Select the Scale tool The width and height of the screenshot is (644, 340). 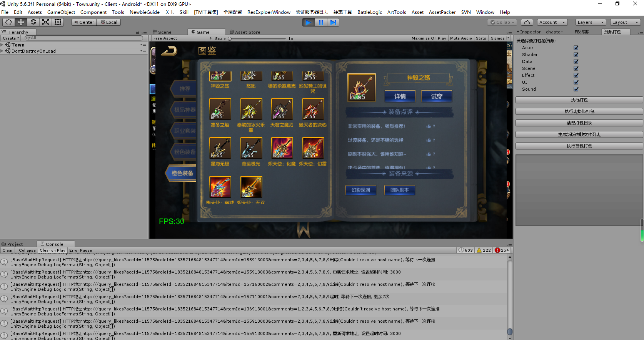46,22
